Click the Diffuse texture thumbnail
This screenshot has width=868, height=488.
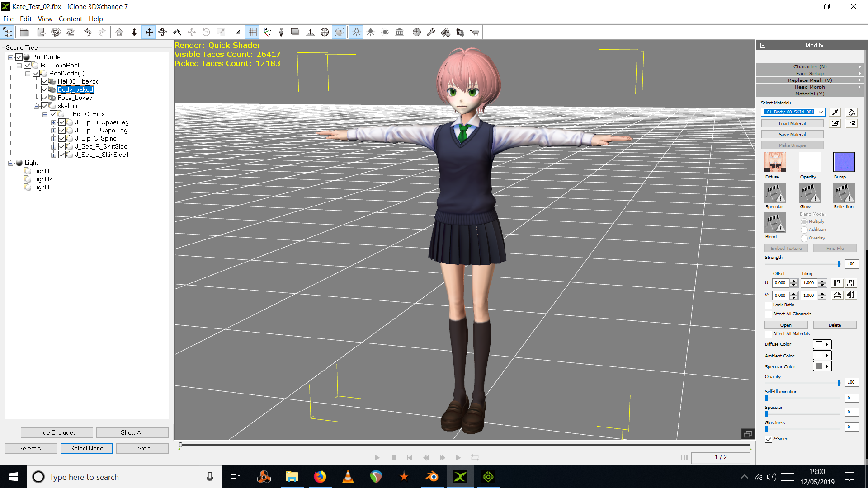point(775,162)
